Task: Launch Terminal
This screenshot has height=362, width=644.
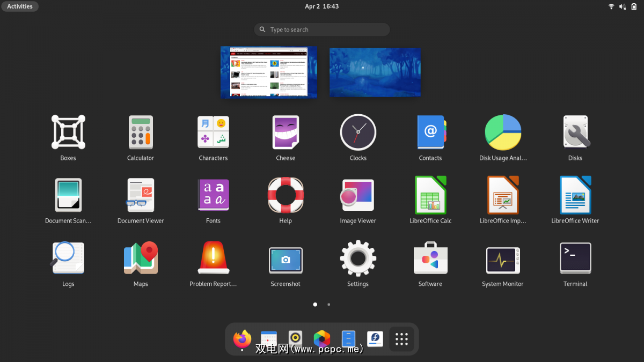Action: click(575, 258)
